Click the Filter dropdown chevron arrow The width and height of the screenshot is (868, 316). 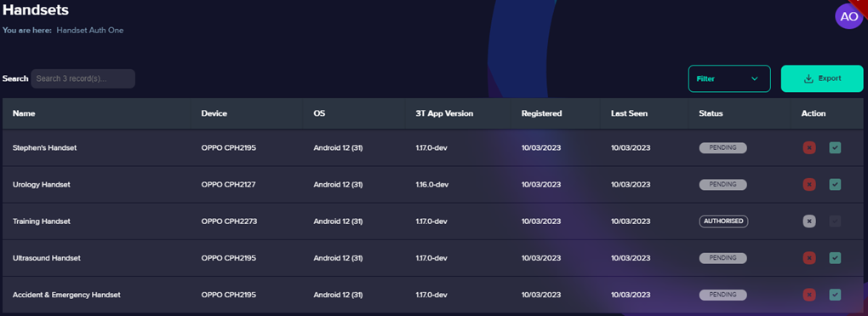(755, 78)
